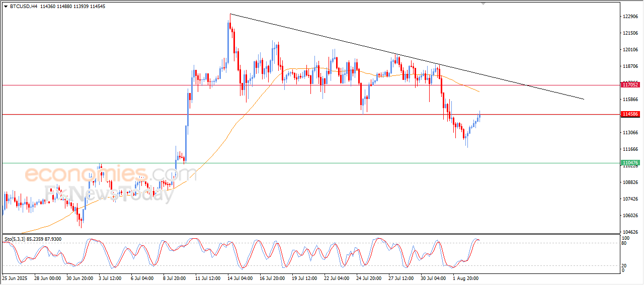
Task: Click the 108826 price axis label
Action: (630, 182)
